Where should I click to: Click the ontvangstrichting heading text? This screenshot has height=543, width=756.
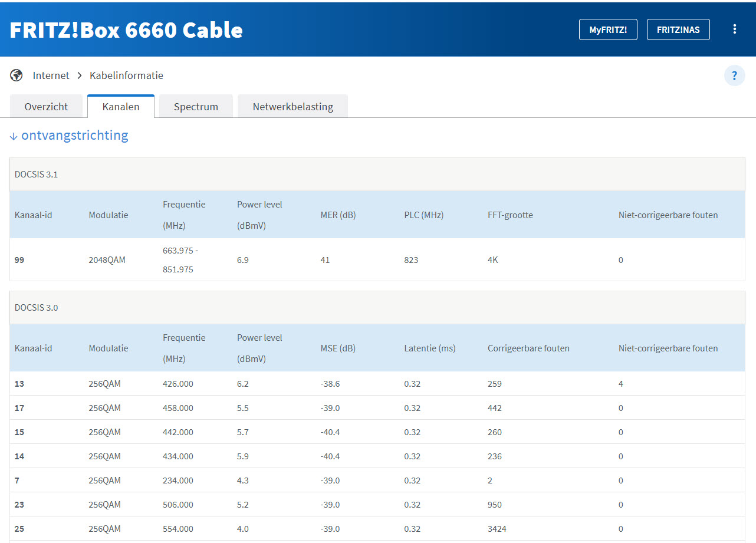pos(74,136)
